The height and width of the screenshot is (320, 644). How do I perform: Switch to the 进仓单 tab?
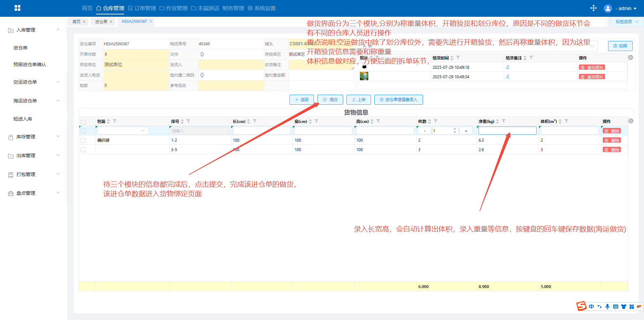(101, 22)
